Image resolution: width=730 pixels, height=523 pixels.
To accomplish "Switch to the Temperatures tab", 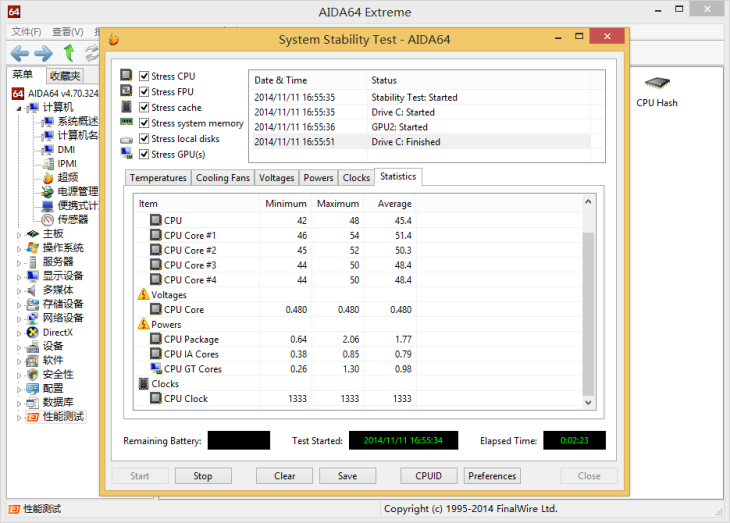I will [x=158, y=177].
